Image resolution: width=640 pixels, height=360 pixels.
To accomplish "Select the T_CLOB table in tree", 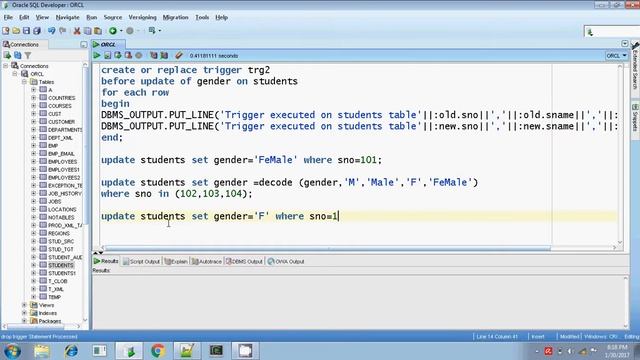I will [58, 281].
